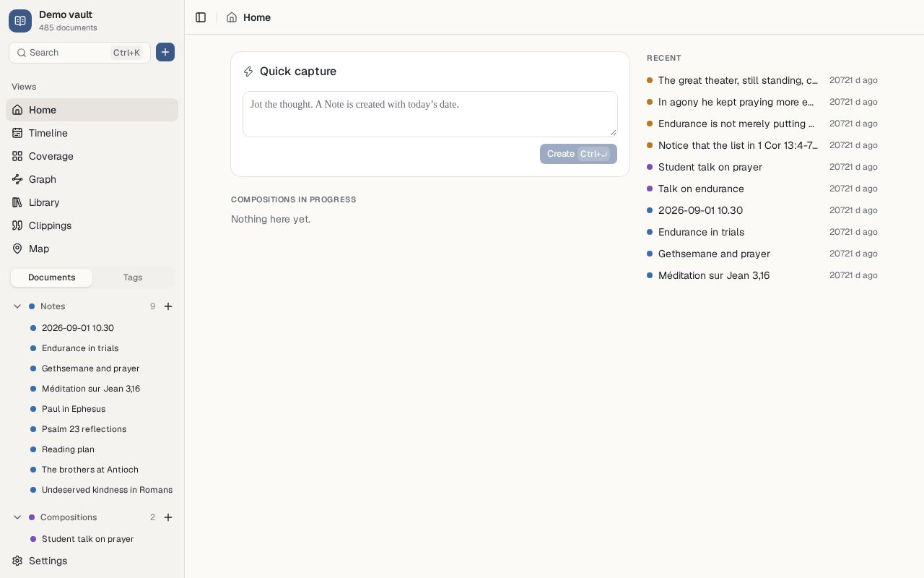Click the Demo vault book logo icon
Image resolution: width=924 pixels, height=578 pixels.
[20, 21]
